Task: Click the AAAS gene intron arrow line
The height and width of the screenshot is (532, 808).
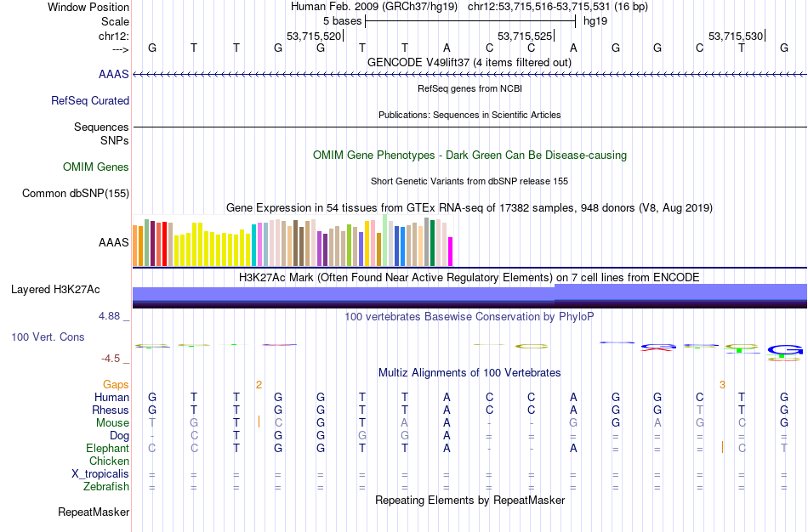Action: (x=469, y=75)
